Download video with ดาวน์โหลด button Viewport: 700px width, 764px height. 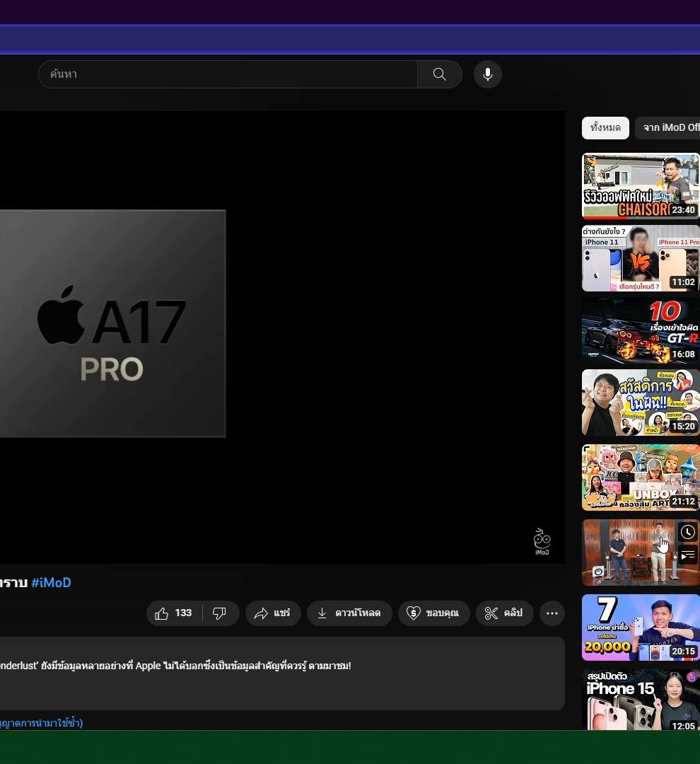point(349,613)
